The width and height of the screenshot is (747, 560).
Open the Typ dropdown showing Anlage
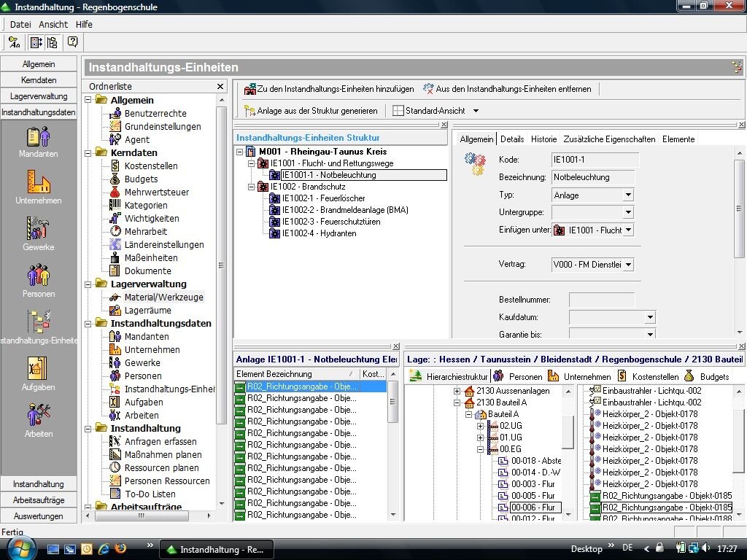coord(628,195)
